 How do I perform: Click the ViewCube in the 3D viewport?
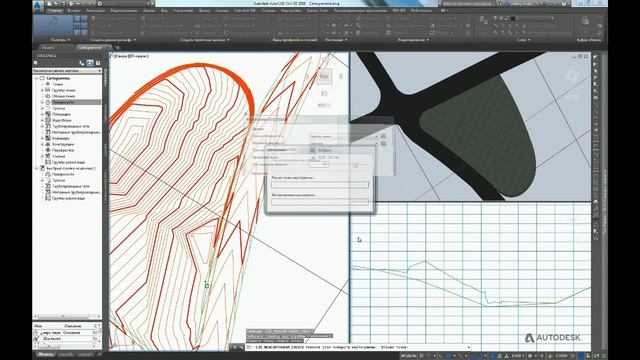pos(572,76)
